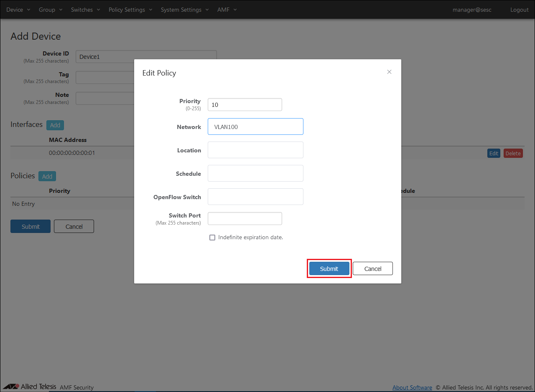The height and width of the screenshot is (392, 535).
Task: Open the Switches dropdown
Action: (x=85, y=10)
